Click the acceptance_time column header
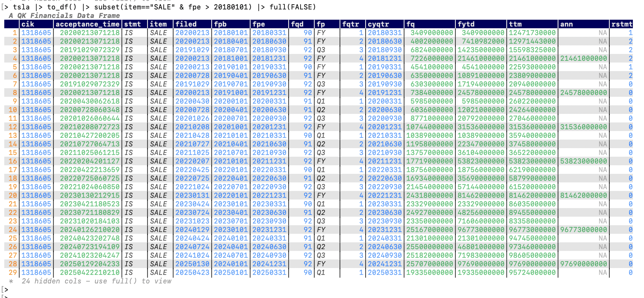 pos(89,24)
